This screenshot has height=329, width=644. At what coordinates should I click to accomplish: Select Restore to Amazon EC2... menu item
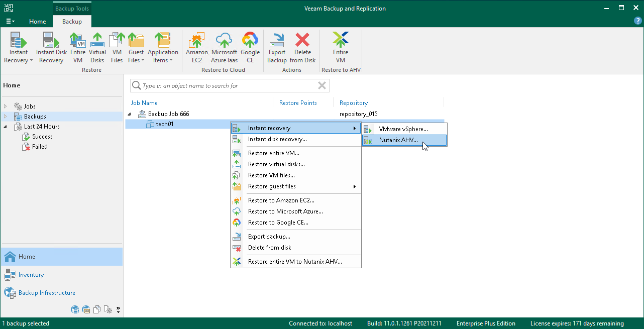click(x=295, y=200)
